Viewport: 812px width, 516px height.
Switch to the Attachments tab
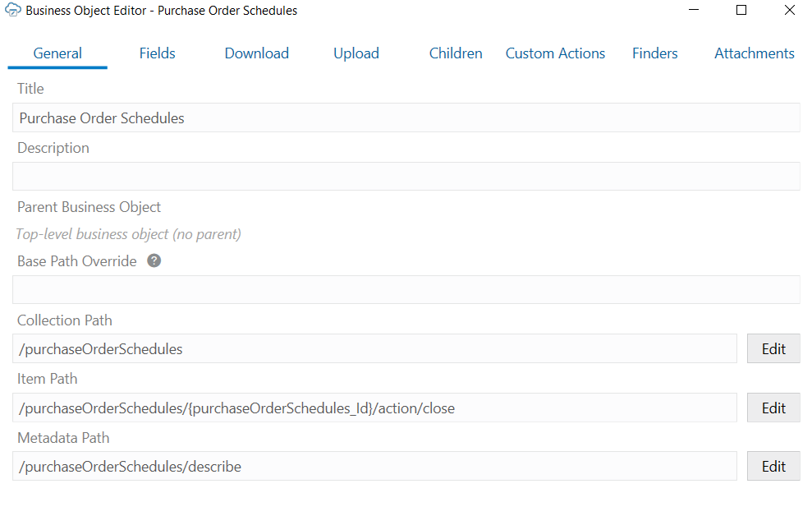coord(754,53)
